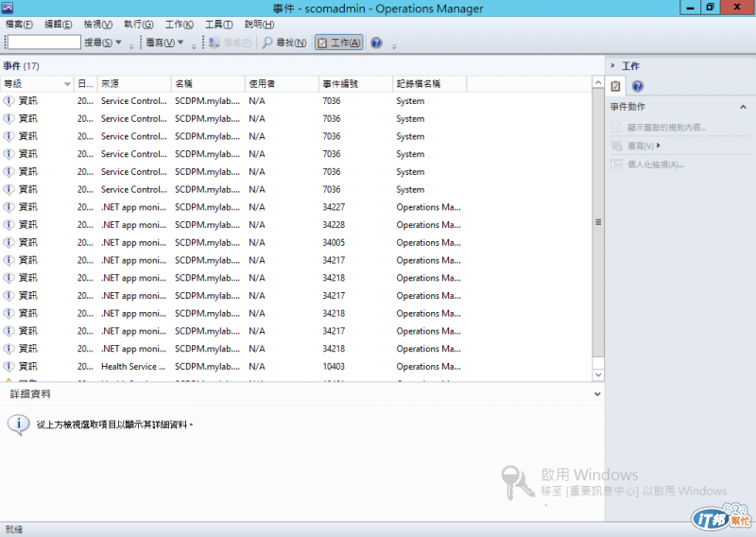Viewport: 756px width, 537px height.
Task: Click the large info icon in details pane
Action: 18,425
